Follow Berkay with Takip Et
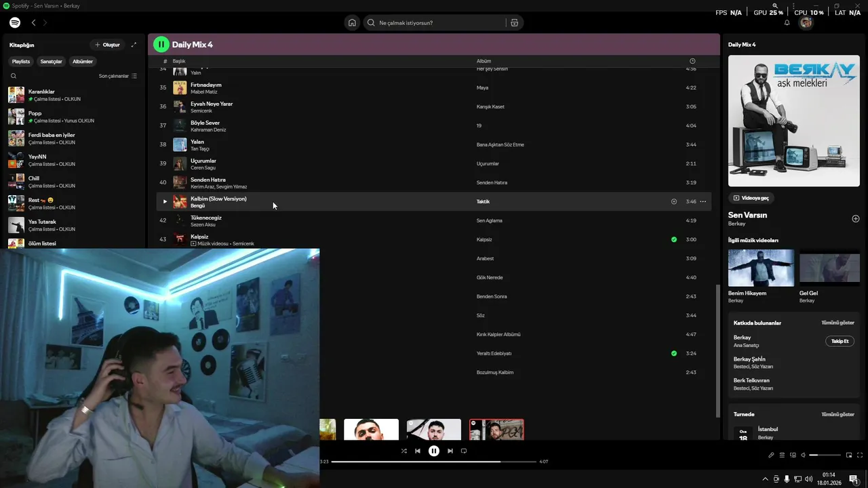The height and width of the screenshot is (488, 868). (840, 341)
